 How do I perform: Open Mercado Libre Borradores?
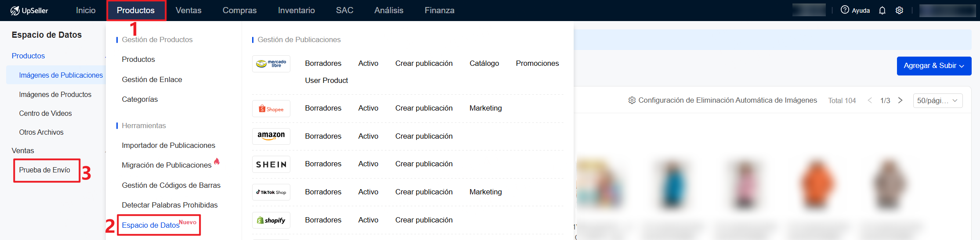tap(323, 63)
